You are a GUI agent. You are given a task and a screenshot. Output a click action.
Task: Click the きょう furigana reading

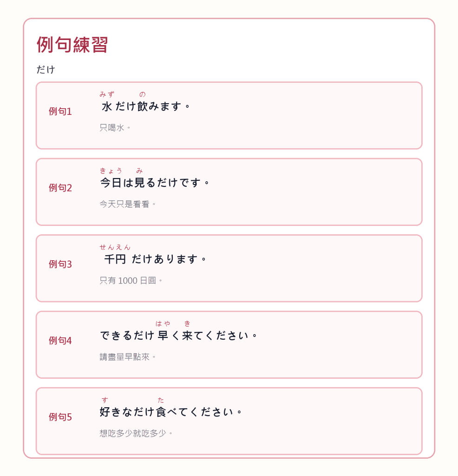pyautogui.click(x=111, y=171)
